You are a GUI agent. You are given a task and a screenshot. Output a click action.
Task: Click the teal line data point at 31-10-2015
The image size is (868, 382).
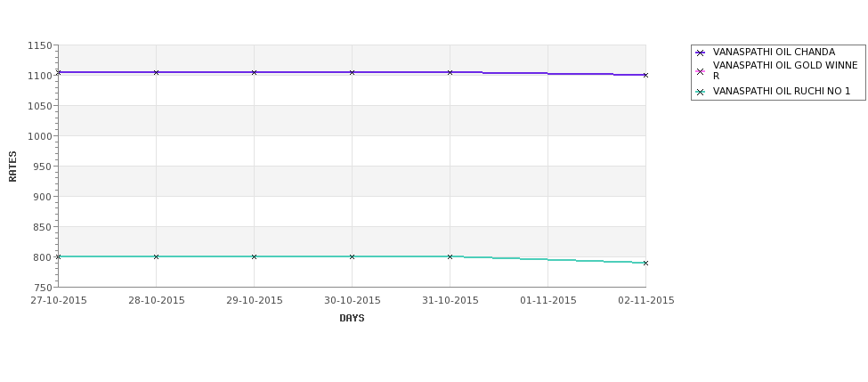coord(450,256)
